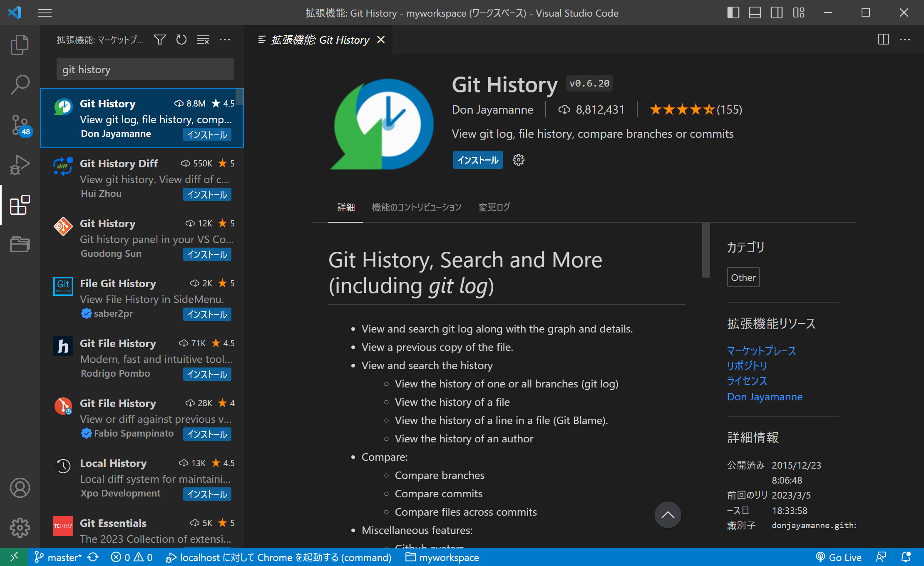Click the filter extensions funnel icon
This screenshot has height=566, width=924.
[160, 40]
